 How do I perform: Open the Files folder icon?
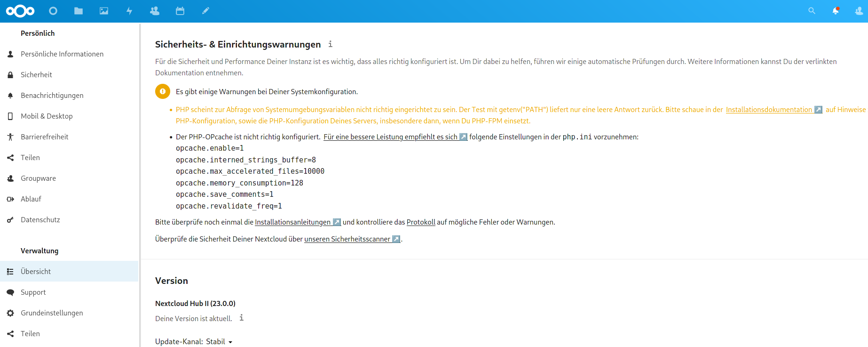coord(79,11)
